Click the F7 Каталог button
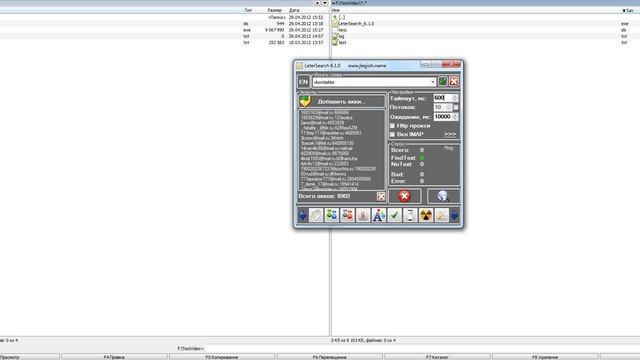 [x=437, y=357]
